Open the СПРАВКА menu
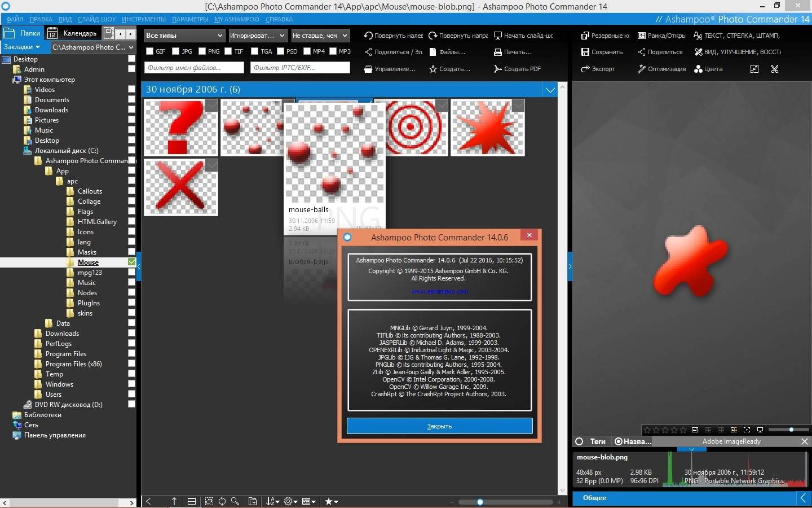This screenshot has height=508, width=812. (x=279, y=19)
